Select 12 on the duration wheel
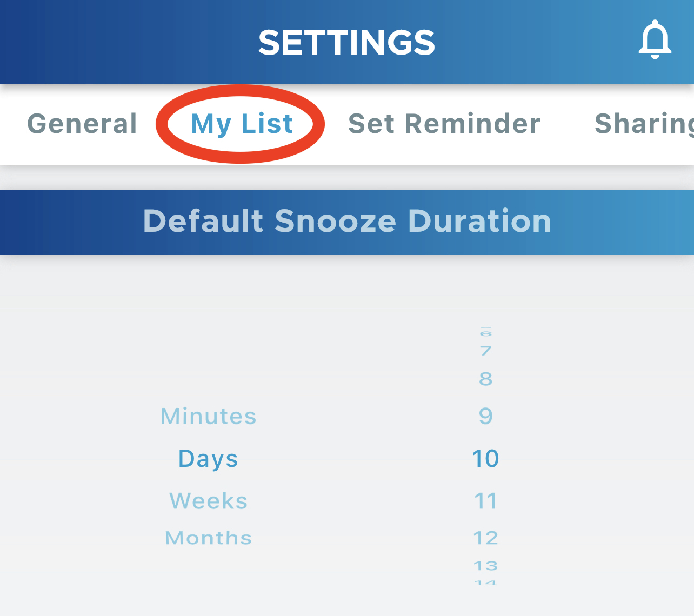Screen dimensions: 694x616 pyautogui.click(x=485, y=537)
